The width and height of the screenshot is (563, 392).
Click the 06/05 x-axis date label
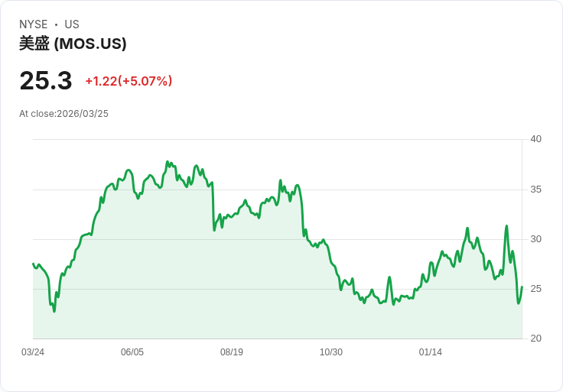132,352
